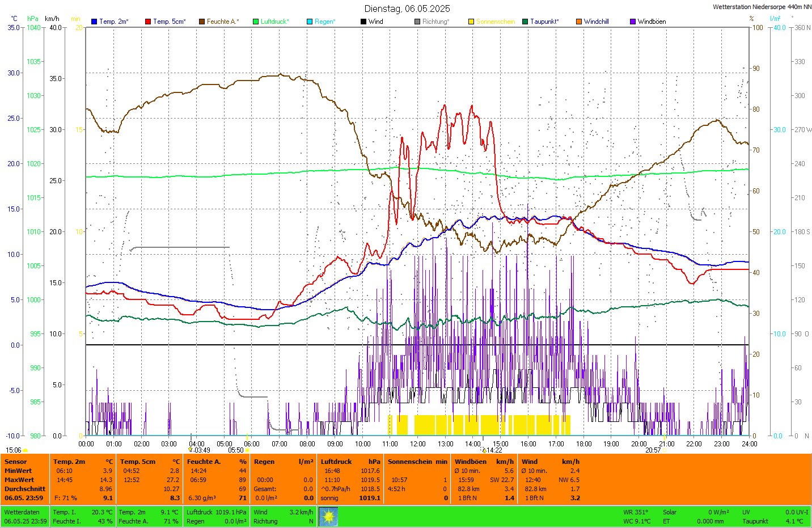812x528 pixels.
Task: Toggle the green Luftdruck legend box
Action: pyautogui.click(x=256, y=22)
